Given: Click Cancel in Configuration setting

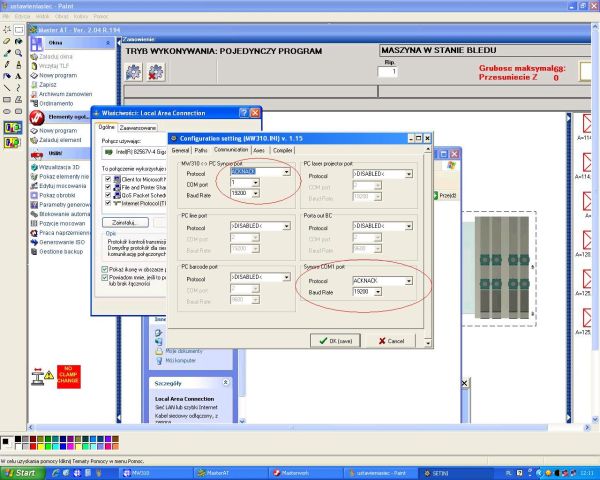Looking at the screenshot, I should (x=391, y=341).
